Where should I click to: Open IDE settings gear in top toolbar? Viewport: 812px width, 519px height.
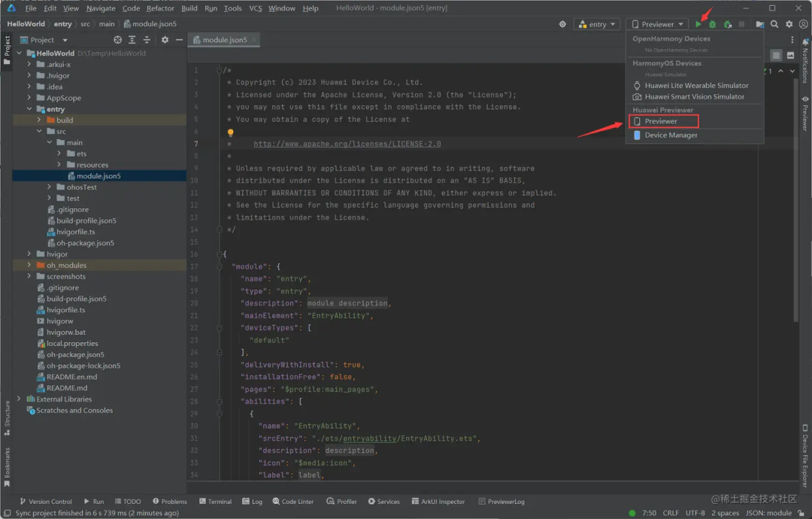(x=789, y=24)
